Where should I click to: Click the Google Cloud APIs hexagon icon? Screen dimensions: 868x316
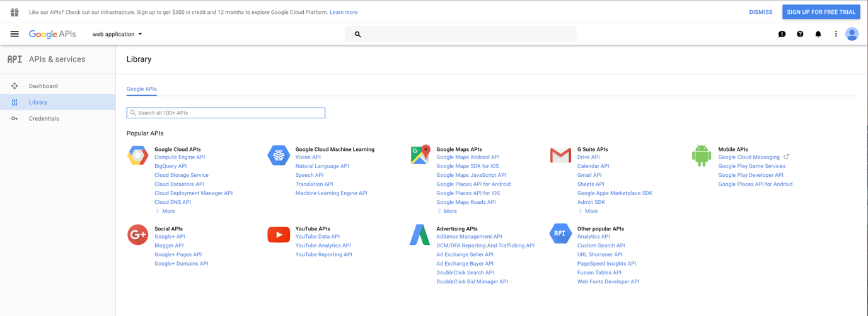(x=137, y=155)
